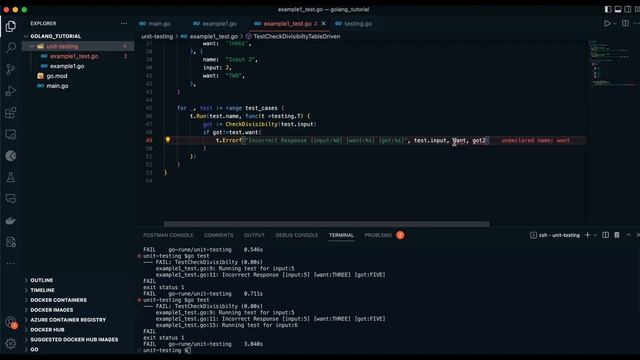Open the Debug Console panel tab
640x360 pixels.
[x=297, y=235]
